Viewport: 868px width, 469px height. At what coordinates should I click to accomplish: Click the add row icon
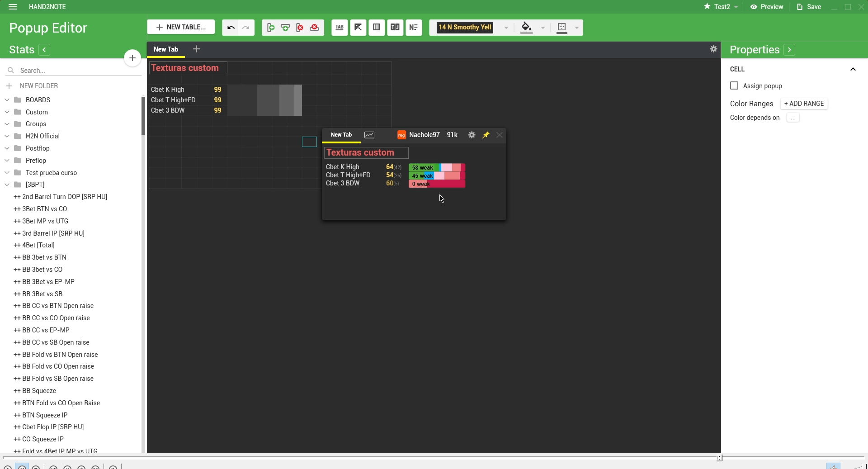(285, 28)
